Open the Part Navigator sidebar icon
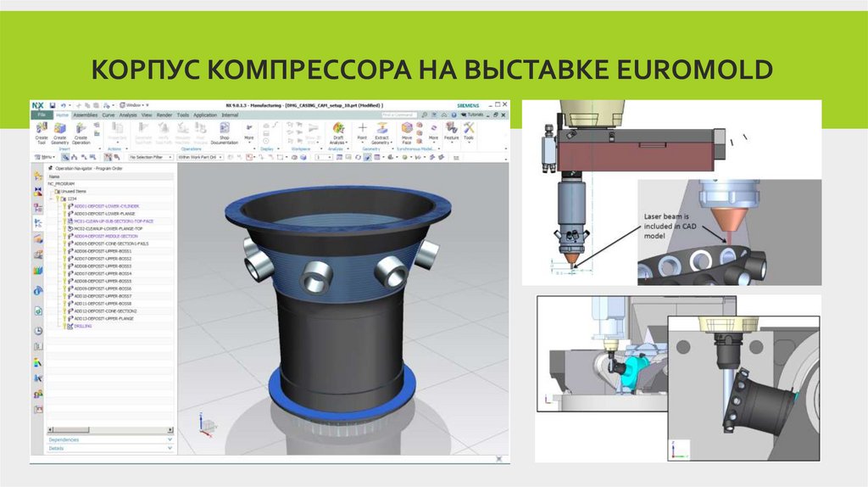 [37, 208]
